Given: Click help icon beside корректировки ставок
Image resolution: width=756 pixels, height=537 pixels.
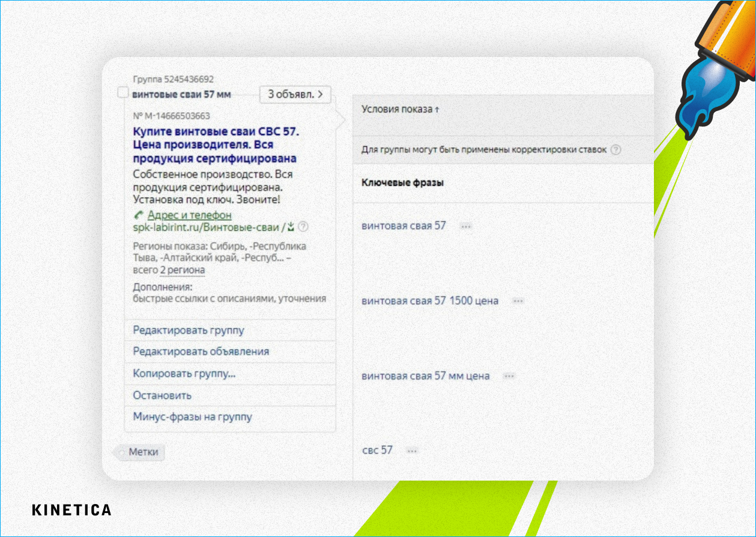Looking at the screenshot, I should click(x=615, y=149).
